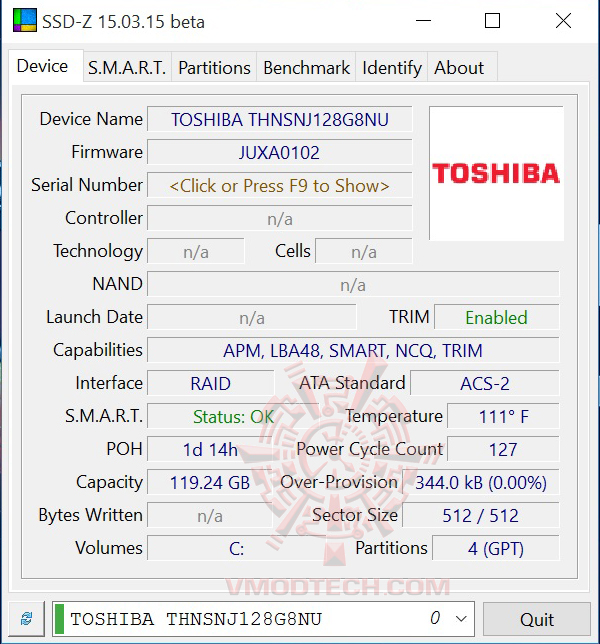
Task: Click the NAND n/a field
Action: [x=353, y=285]
